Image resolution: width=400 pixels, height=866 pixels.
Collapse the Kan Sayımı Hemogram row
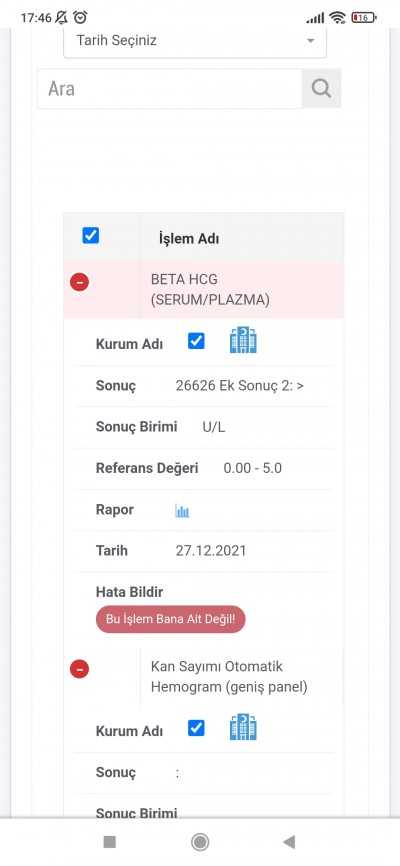[80, 669]
